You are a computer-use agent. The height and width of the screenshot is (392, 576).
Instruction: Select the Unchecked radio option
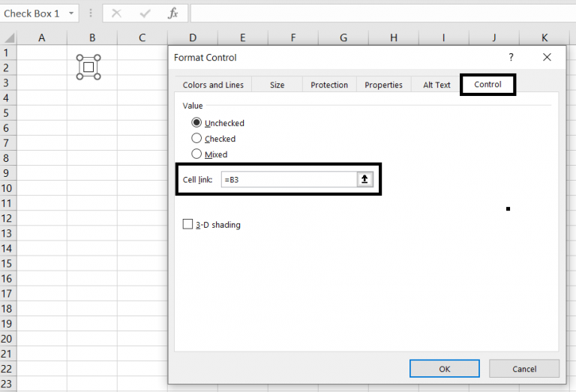(197, 123)
